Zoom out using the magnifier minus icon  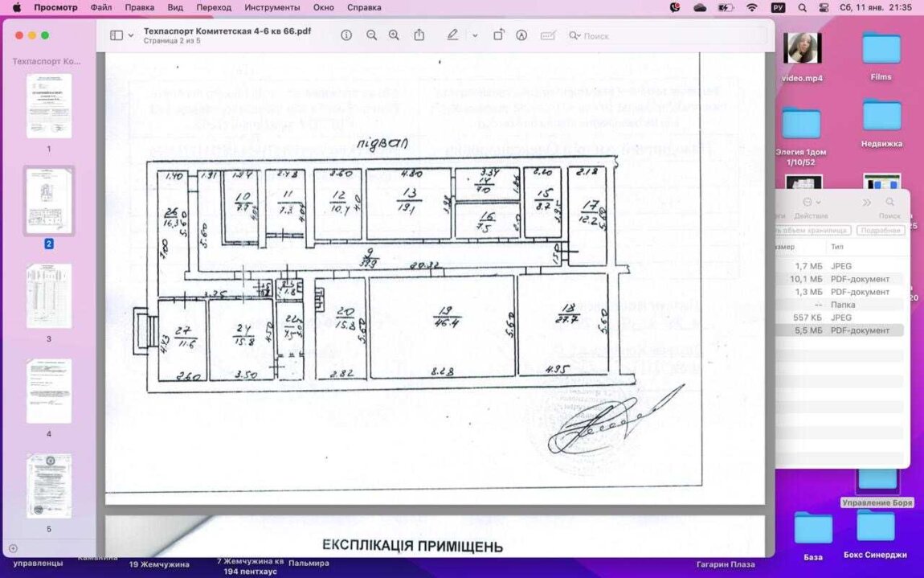coord(371,35)
